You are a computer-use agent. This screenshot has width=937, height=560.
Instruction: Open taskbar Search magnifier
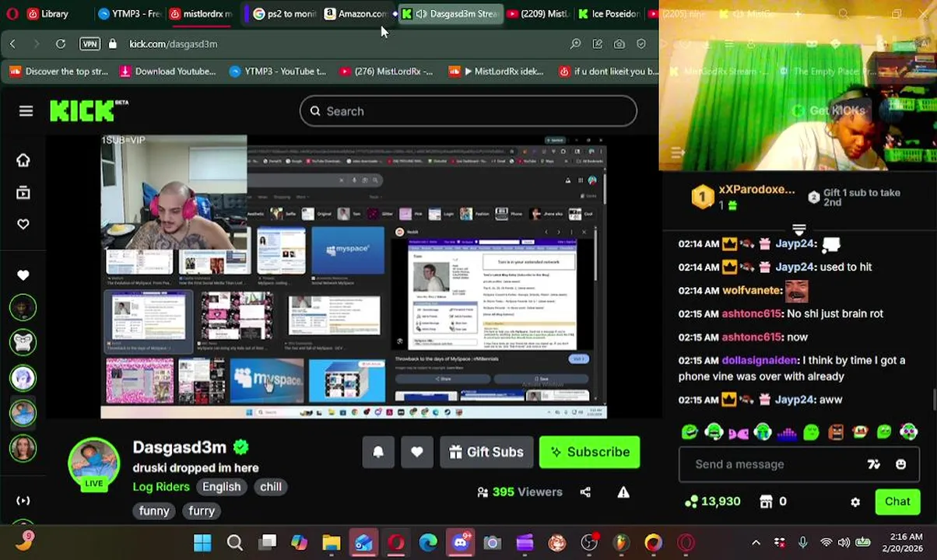(x=234, y=543)
